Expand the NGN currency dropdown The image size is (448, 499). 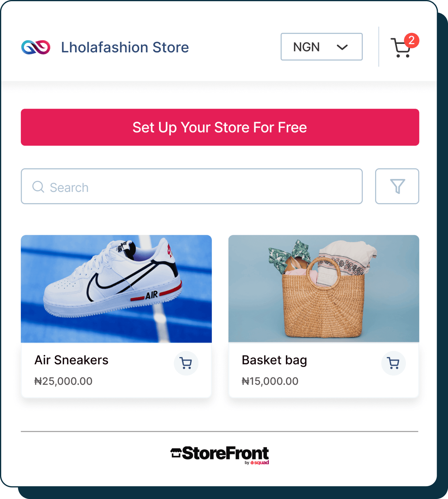pos(321,47)
